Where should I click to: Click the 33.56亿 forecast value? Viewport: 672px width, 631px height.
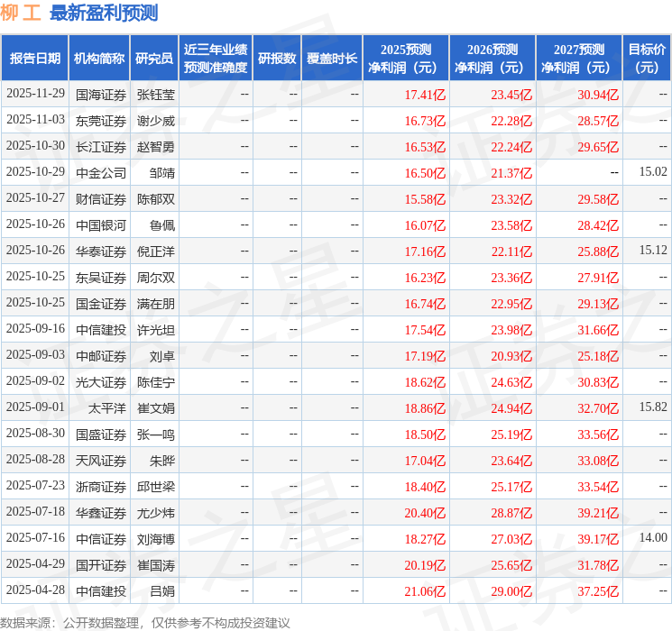click(x=598, y=434)
